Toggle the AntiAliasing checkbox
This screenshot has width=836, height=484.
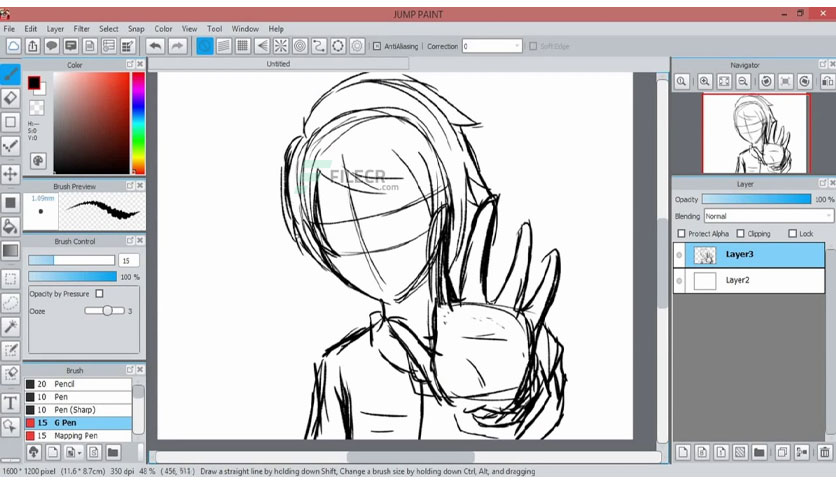(377, 46)
